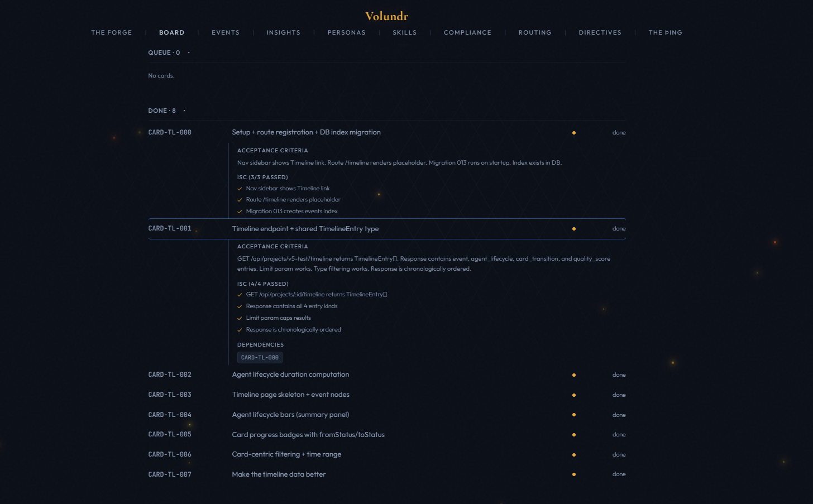Toggle the 'Response contains all 4 entry kinds' check

point(240,306)
